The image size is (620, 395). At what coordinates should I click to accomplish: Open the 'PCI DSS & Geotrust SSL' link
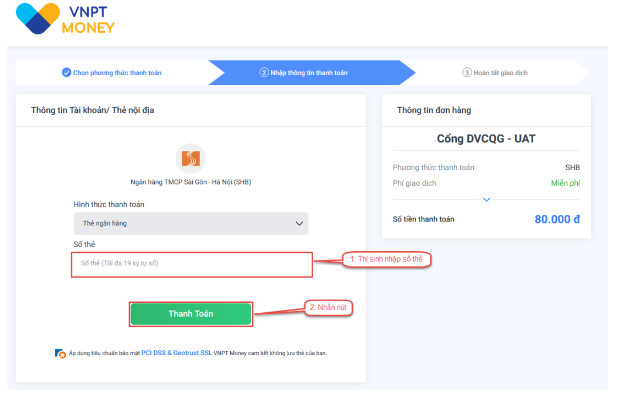(176, 353)
